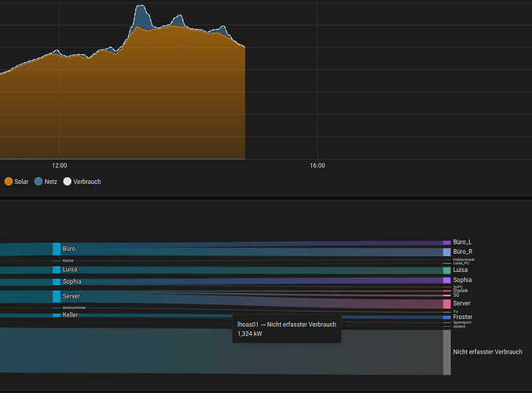
Task: Click the Starlink device label
Action: click(460, 291)
